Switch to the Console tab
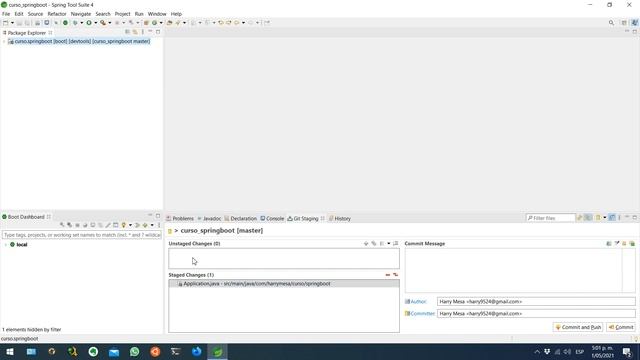The height and width of the screenshot is (360, 640). 272,218
